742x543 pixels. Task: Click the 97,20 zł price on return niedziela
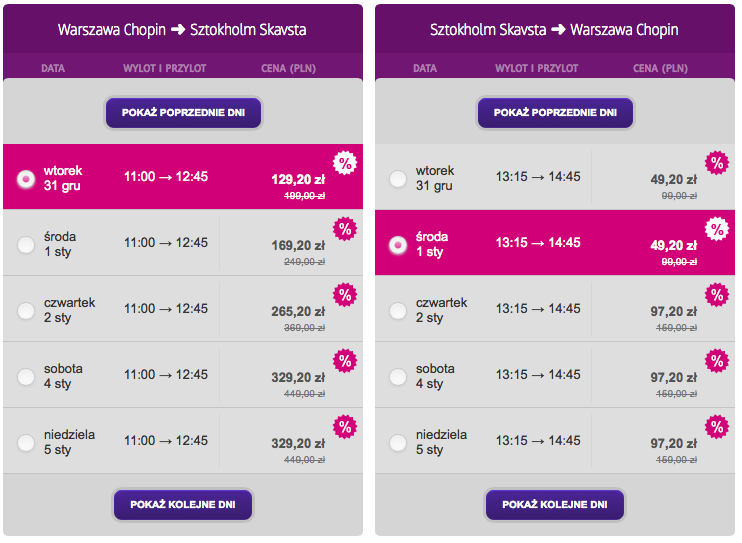pyautogui.click(x=673, y=444)
